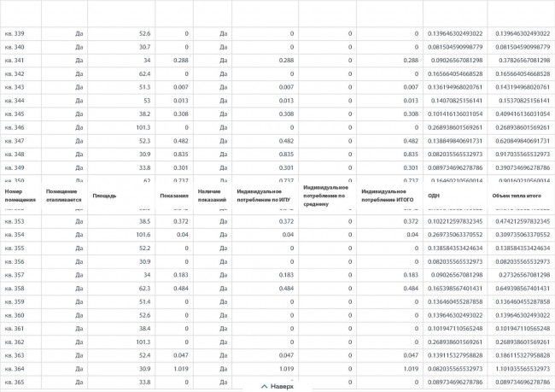Viewport: 555px width, 392px height.
Task: Click the 'Помещение отапливается' column header
Action: 64,196
